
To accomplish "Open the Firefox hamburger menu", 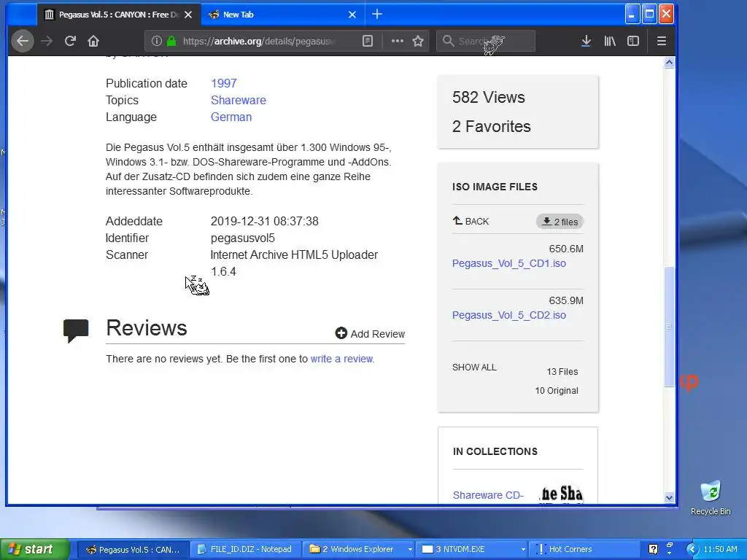I will pos(661,41).
